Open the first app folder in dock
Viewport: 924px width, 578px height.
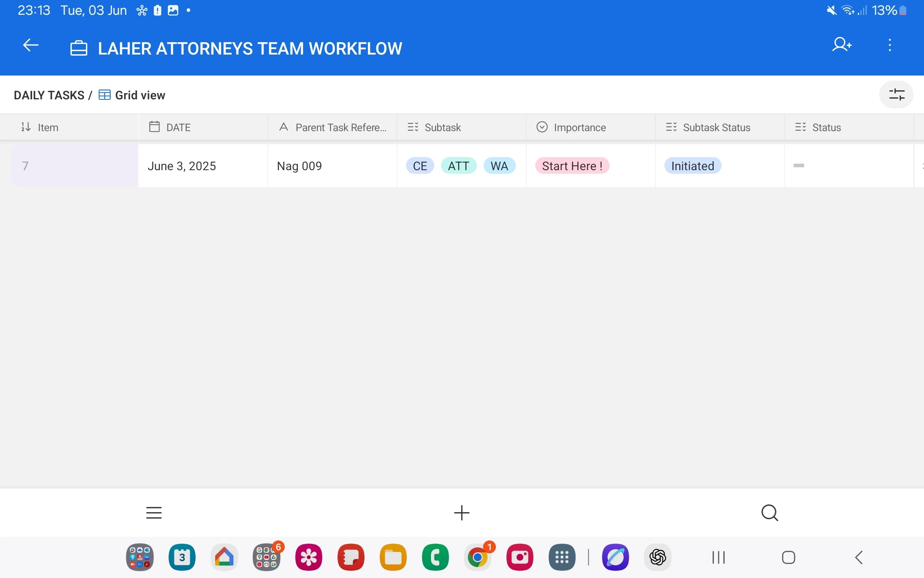point(140,557)
